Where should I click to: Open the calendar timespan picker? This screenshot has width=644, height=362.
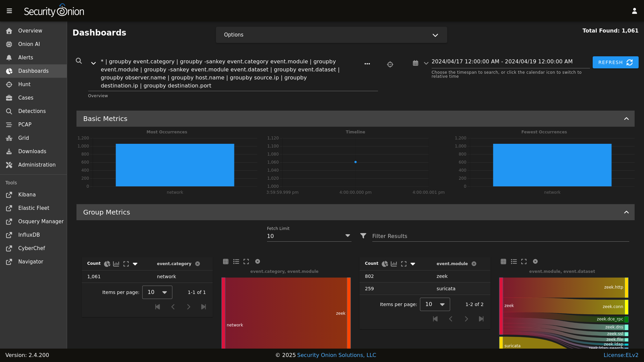pyautogui.click(x=416, y=63)
